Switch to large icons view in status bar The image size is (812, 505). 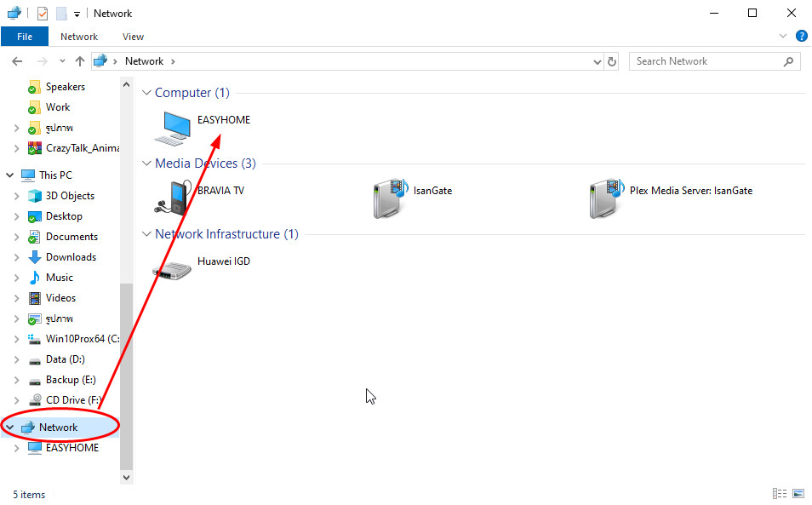(x=798, y=493)
